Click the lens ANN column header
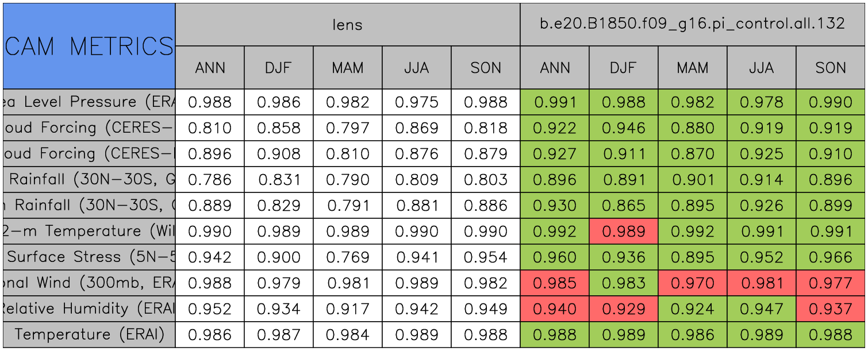Viewport: 868px width, 351px height. [210, 68]
